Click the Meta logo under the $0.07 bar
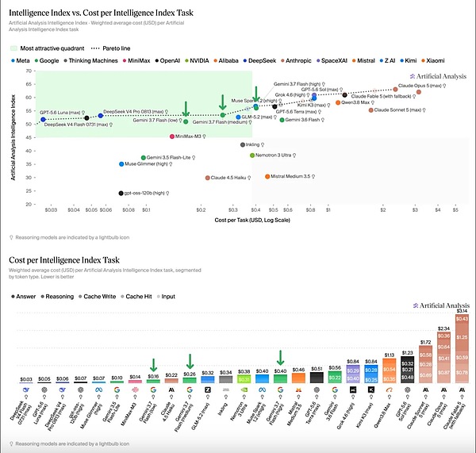The height and width of the screenshot is (453, 476). click(98, 390)
